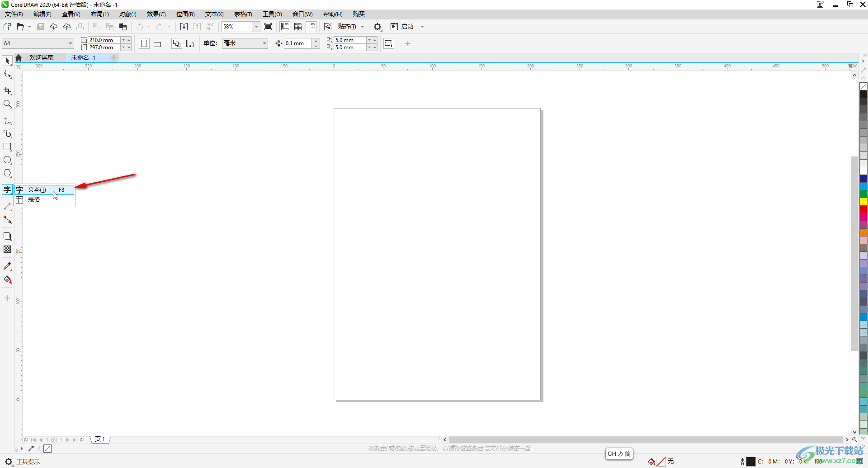Open the 文件(F) menu
This screenshot has height=468, width=868.
pos(14,14)
